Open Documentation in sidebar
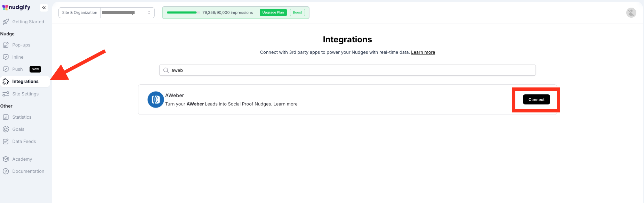This screenshot has height=203, width=644. [x=28, y=171]
